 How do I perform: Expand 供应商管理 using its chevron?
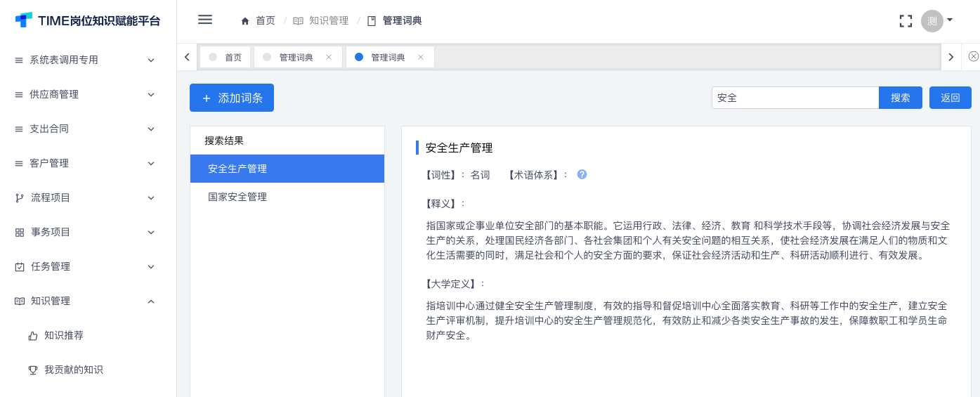(151, 94)
